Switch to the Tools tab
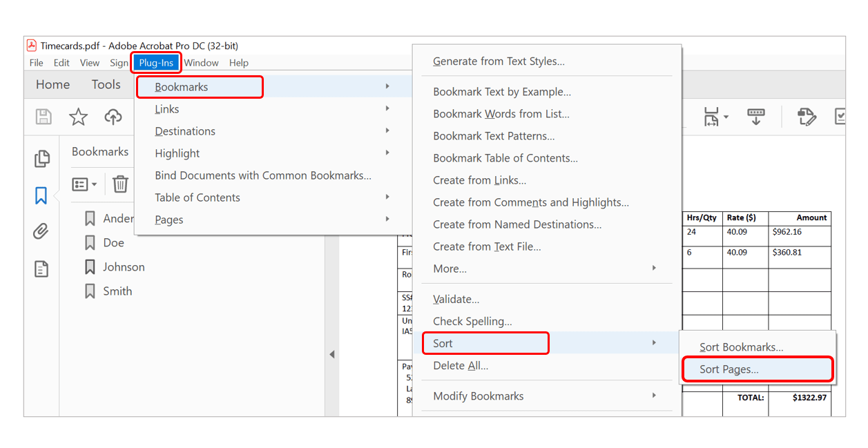The height and width of the screenshot is (448, 868). pos(106,84)
